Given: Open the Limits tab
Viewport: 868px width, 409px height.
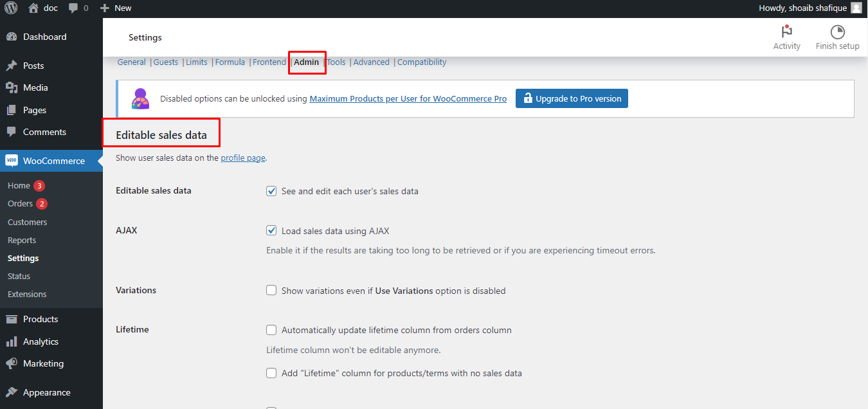Looking at the screenshot, I should 197,62.
